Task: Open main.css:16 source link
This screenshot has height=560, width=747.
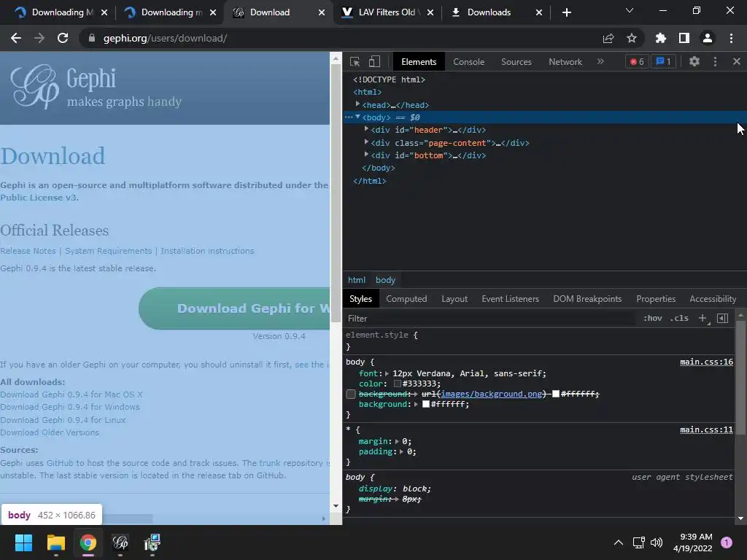Action: pyautogui.click(x=706, y=362)
